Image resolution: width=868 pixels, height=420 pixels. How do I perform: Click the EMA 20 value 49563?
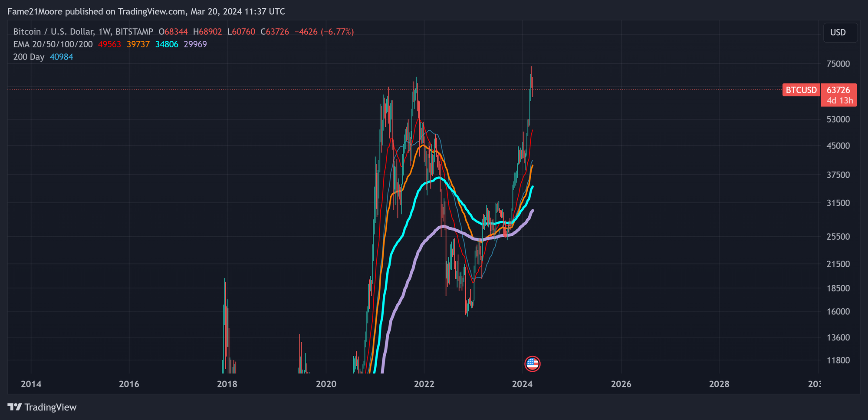tap(109, 44)
